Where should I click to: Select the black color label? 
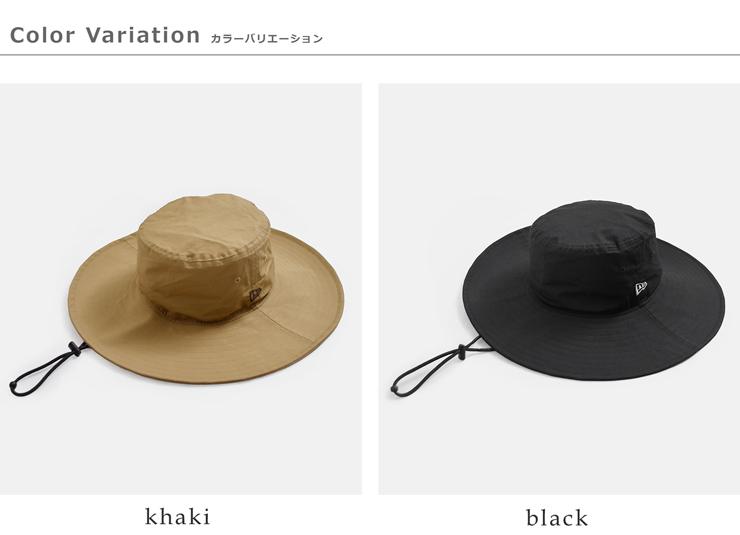tap(557, 518)
